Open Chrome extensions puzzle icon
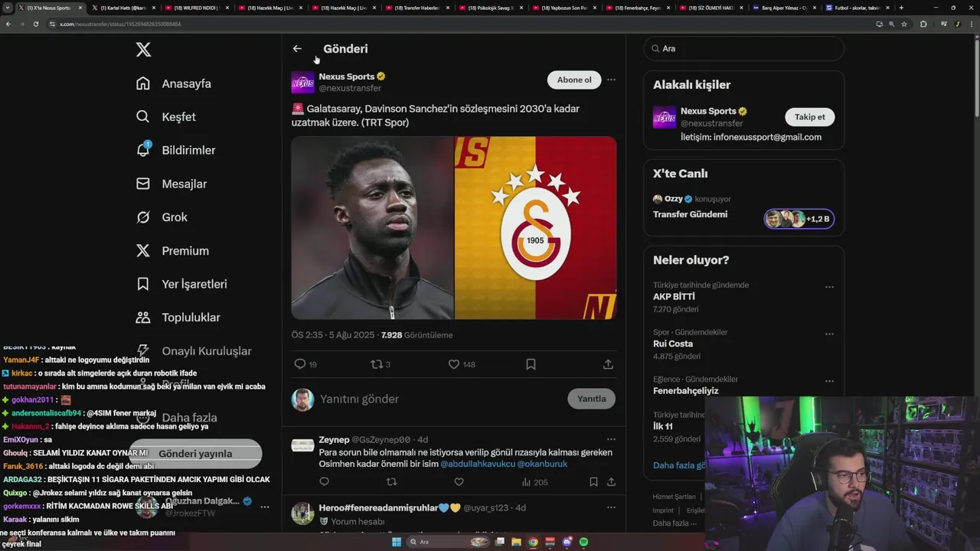Viewport: 980px width, 551px height. (923, 24)
